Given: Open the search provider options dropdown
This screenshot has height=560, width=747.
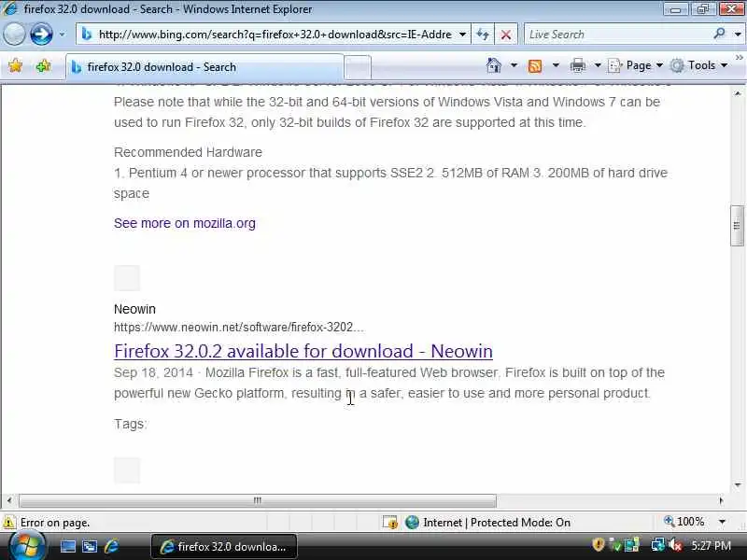Looking at the screenshot, I should [x=738, y=35].
